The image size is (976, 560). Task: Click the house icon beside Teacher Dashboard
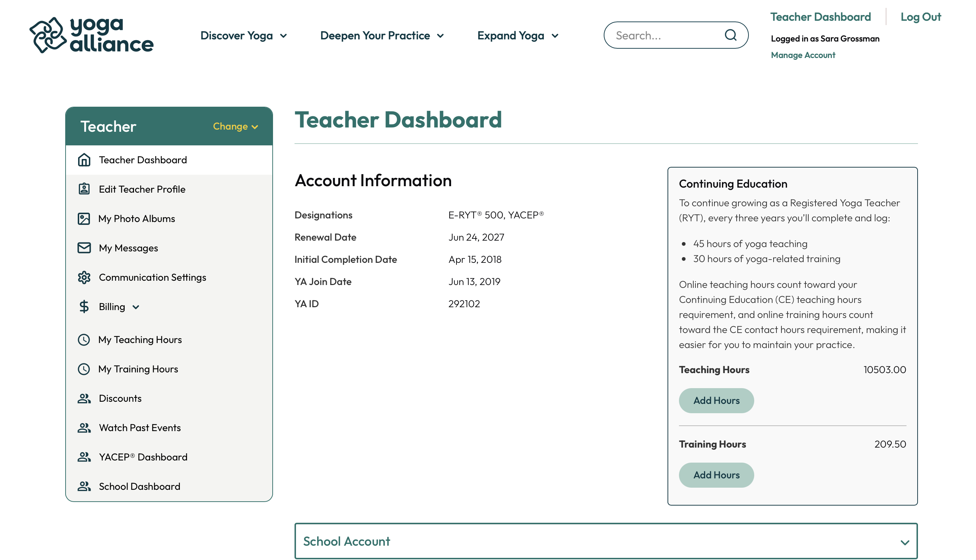[x=84, y=160]
